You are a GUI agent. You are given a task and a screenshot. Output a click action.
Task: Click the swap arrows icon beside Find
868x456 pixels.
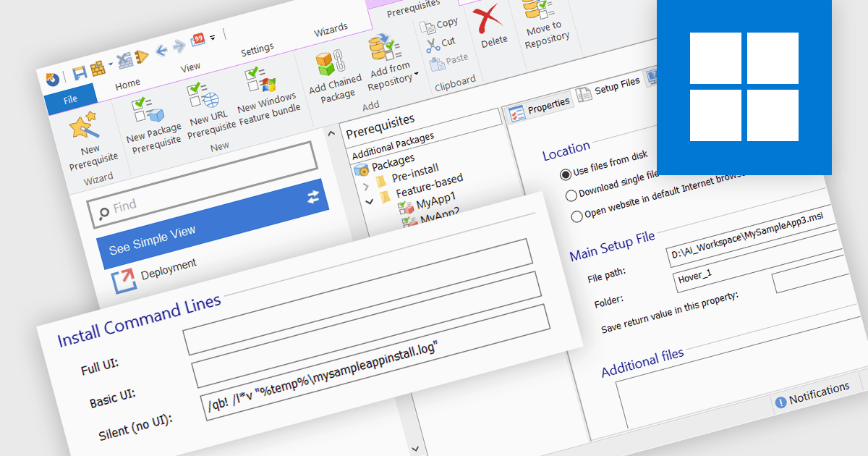[312, 198]
